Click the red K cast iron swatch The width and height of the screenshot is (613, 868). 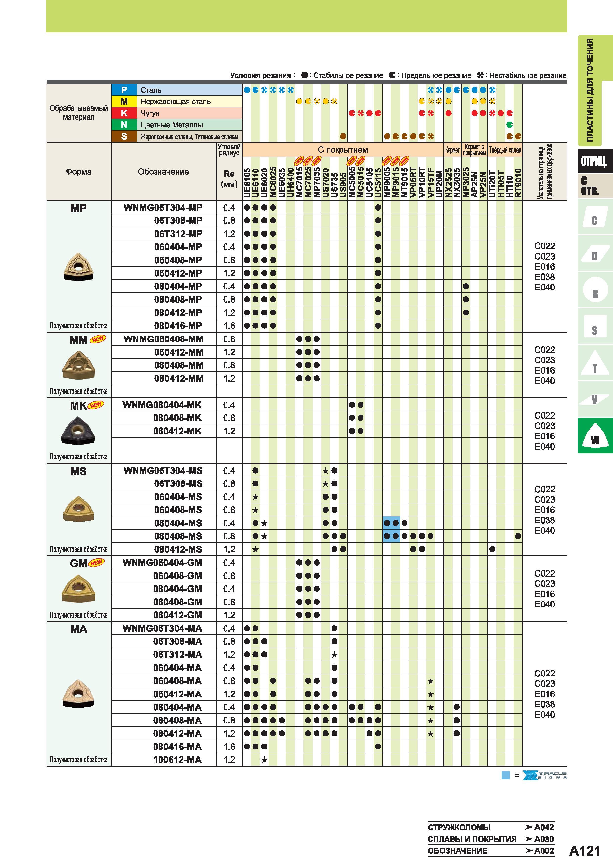[x=124, y=113]
